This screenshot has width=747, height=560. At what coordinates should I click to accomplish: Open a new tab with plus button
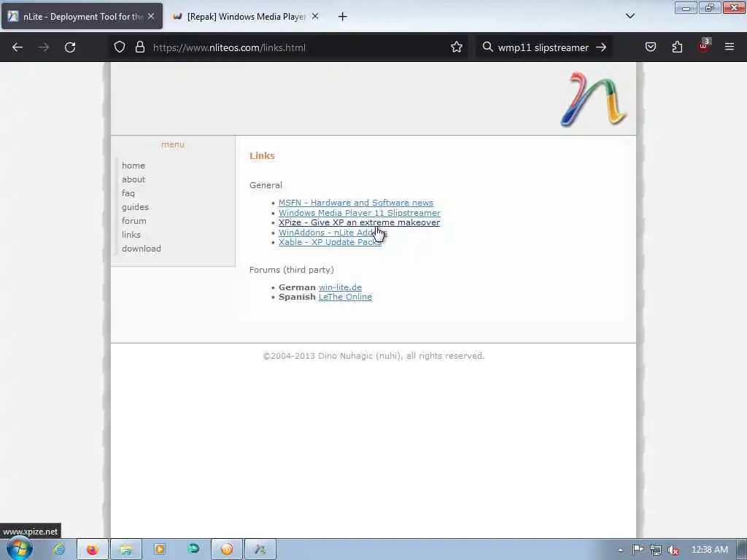(343, 17)
